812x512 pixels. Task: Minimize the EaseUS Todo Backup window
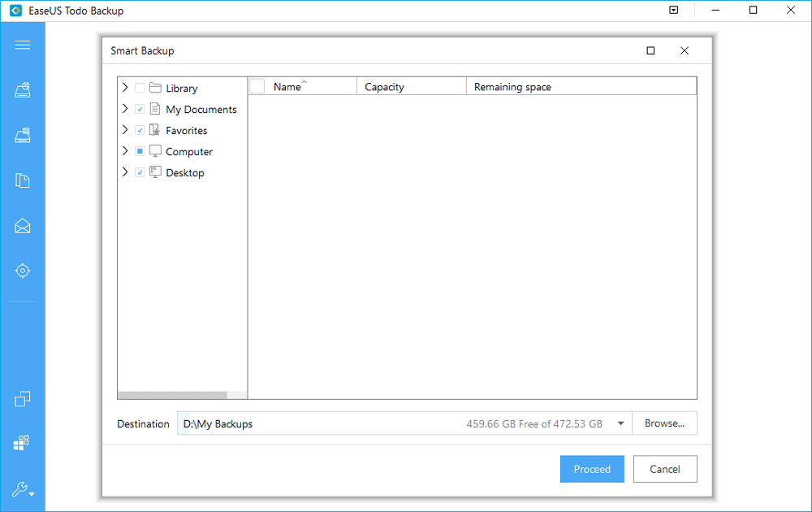tap(715, 10)
